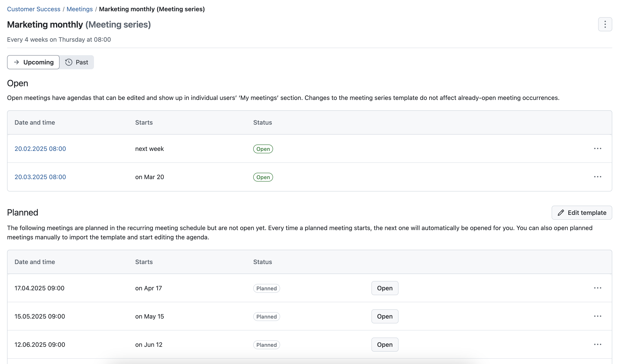Viewport: 618px width, 364px height.
Task: Expand the ellipsis menu on the May 15 row
Action: click(598, 316)
